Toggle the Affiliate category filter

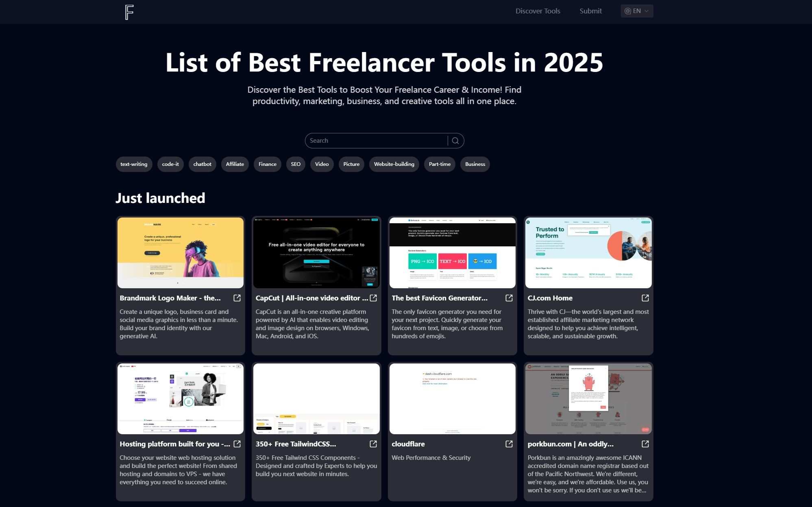click(x=235, y=164)
